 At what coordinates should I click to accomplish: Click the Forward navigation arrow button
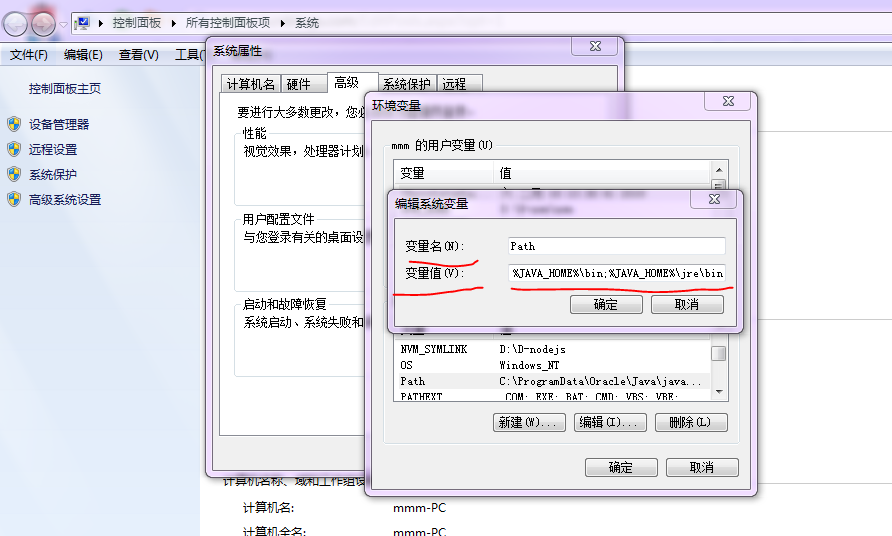43,24
